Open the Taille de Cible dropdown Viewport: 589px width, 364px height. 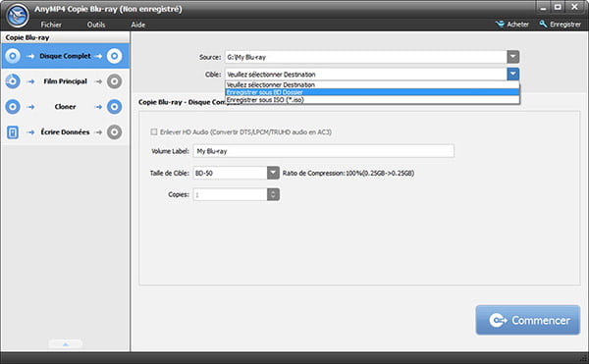click(273, 173)
